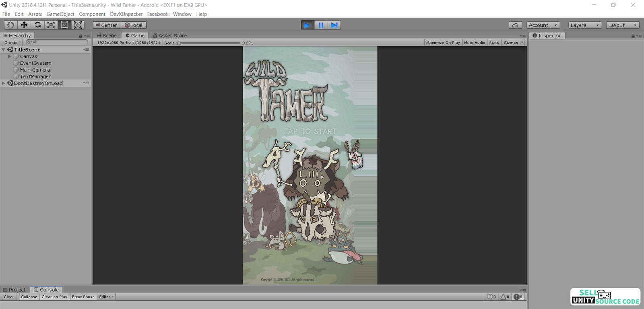Image resolution: width=644 pixels, height=309 pixels.
Task: Click TAP TO START in game view
Action: coord(310,132)
